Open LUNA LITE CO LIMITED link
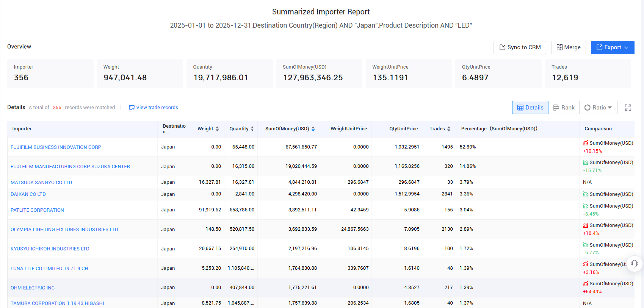Screen dimensions: 644x308 pos(49,269)
